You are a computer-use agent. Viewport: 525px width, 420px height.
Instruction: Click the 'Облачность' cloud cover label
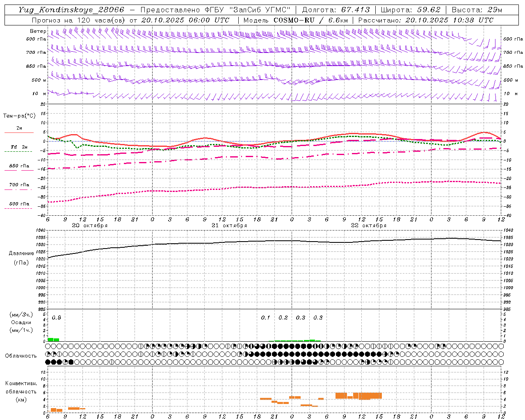point(21,356)
